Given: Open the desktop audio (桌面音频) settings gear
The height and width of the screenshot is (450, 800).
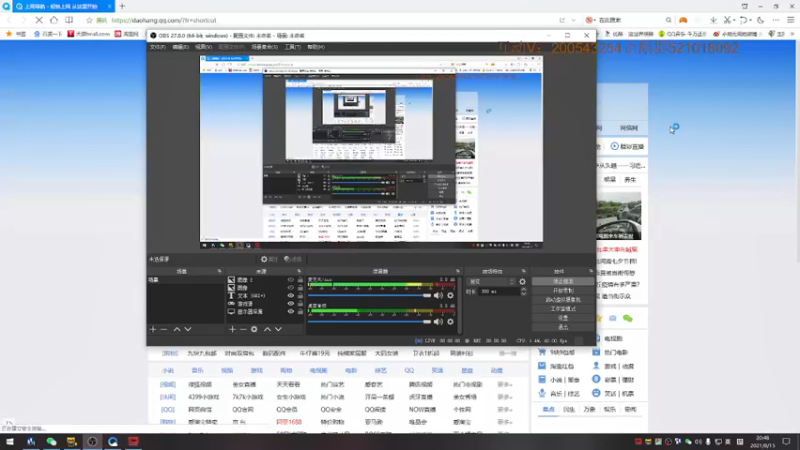Looking at the screenshot, I should coord(450,321).
